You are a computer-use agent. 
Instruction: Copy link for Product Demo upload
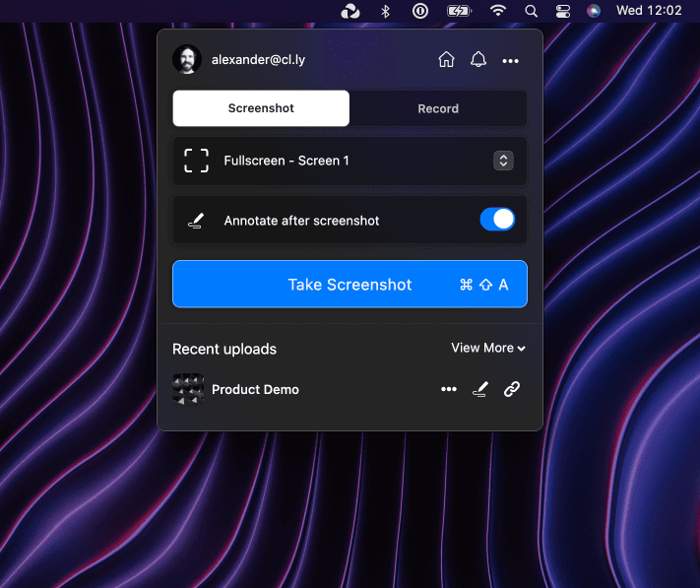pos(512,389)
